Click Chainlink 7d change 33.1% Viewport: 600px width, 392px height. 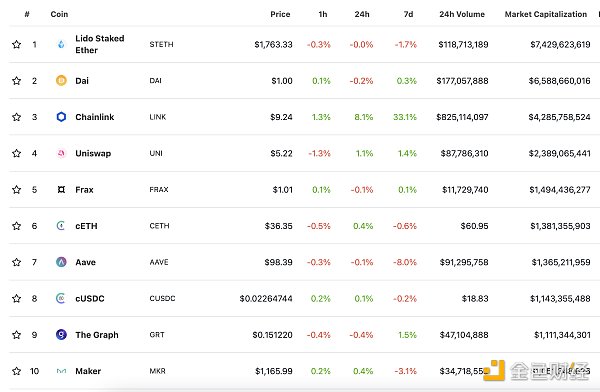click(405, 117)
